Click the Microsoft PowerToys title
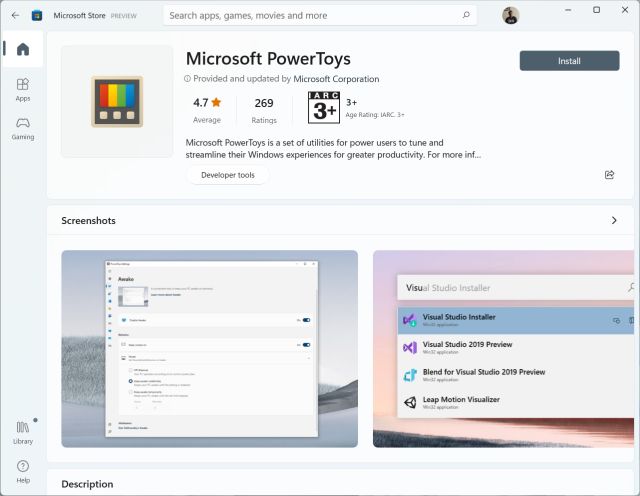 [268, 59]
